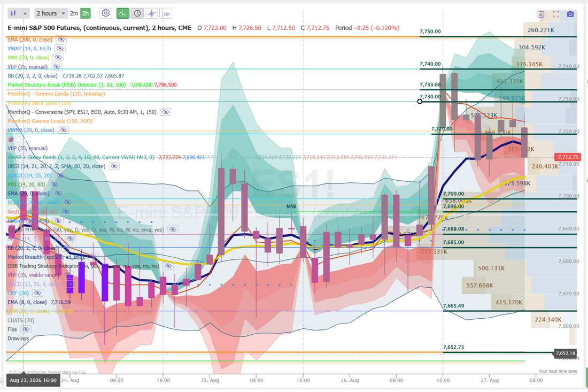Click MenthorQ - Gamma Levels Intraday label

(56, 94)
